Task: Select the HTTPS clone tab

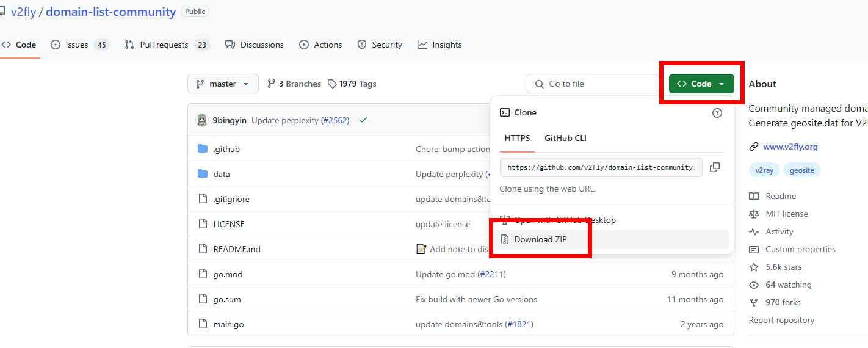Action: 517,138
